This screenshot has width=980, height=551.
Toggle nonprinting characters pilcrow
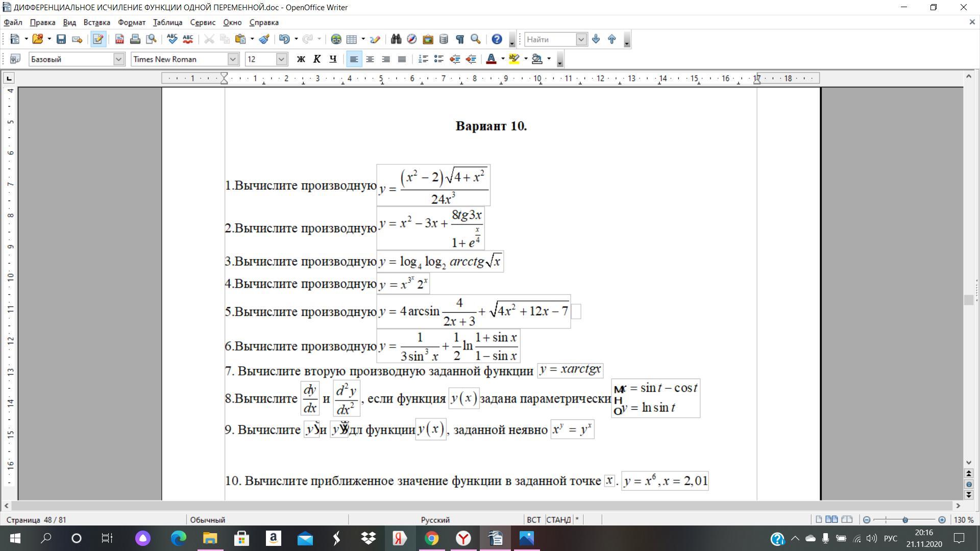point(460,39)
